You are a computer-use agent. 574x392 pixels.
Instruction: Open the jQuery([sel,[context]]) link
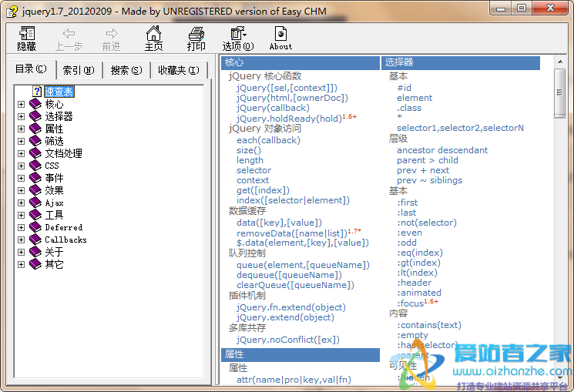[287, 88]
